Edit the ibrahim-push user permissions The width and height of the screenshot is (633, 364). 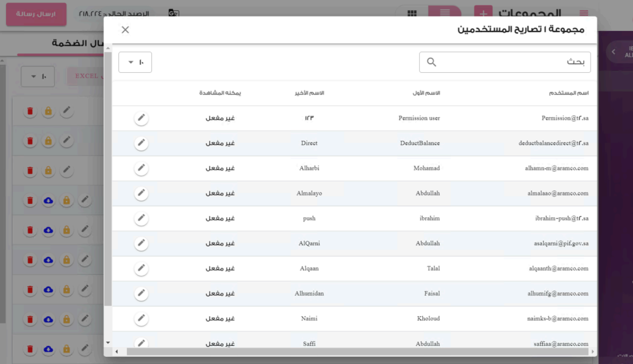(142, 218)
